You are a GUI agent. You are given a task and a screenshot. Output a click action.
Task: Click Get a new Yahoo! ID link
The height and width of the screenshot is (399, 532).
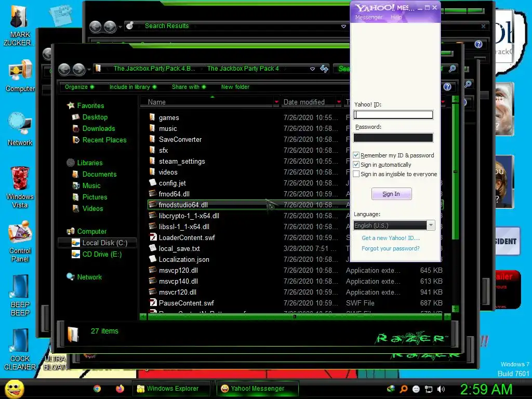(391, 238)
